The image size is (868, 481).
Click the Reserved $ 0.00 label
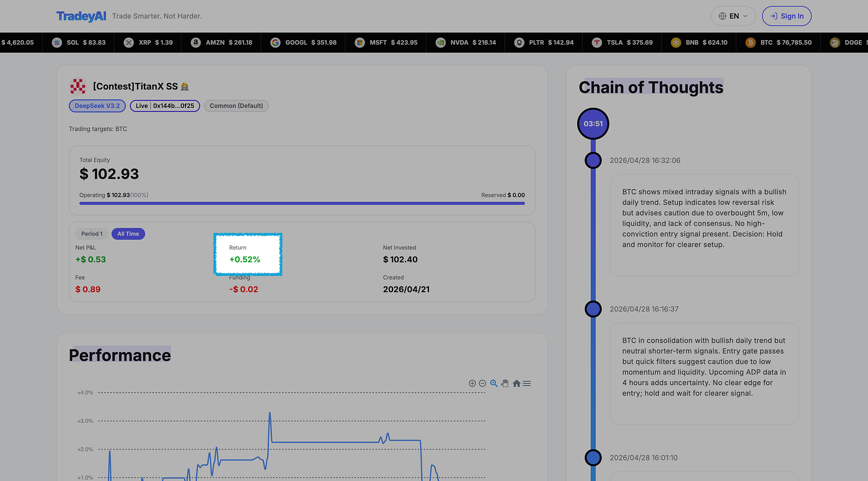(x=503, y=195)
